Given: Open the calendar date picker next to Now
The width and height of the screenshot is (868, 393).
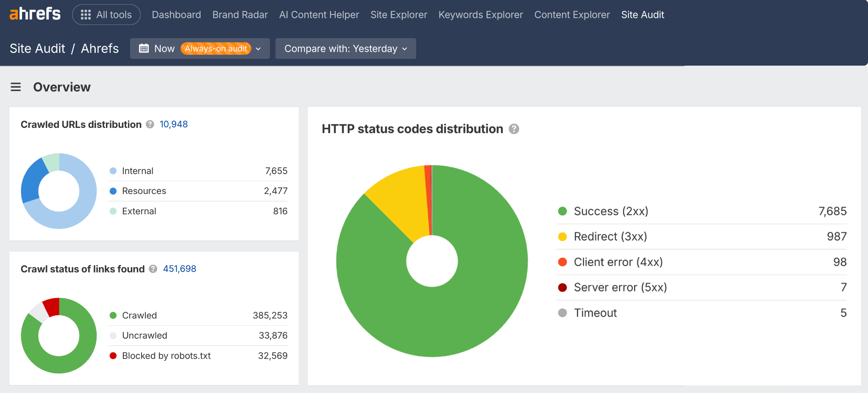Looking at the screenshot, I should click(x=144, y=48).
